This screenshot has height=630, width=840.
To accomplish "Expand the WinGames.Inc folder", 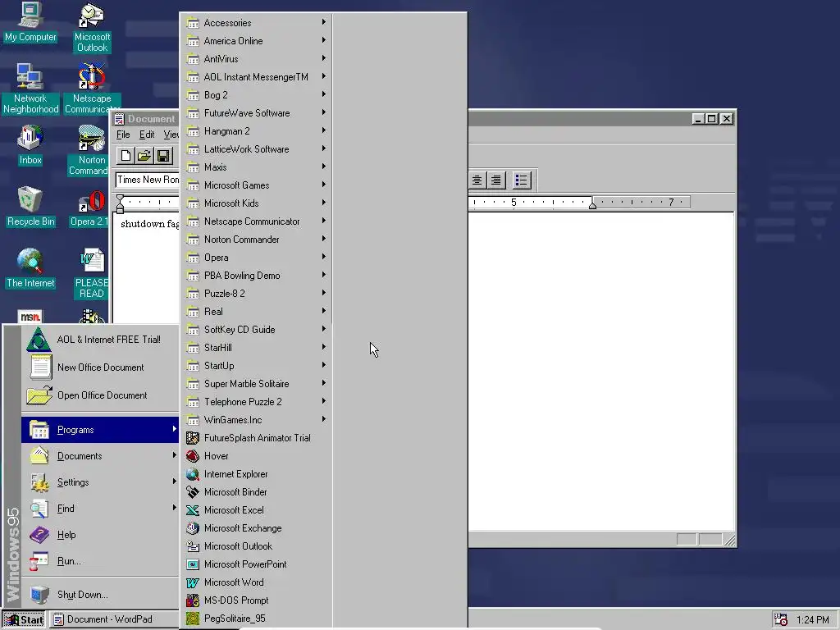I will [256, 419].
